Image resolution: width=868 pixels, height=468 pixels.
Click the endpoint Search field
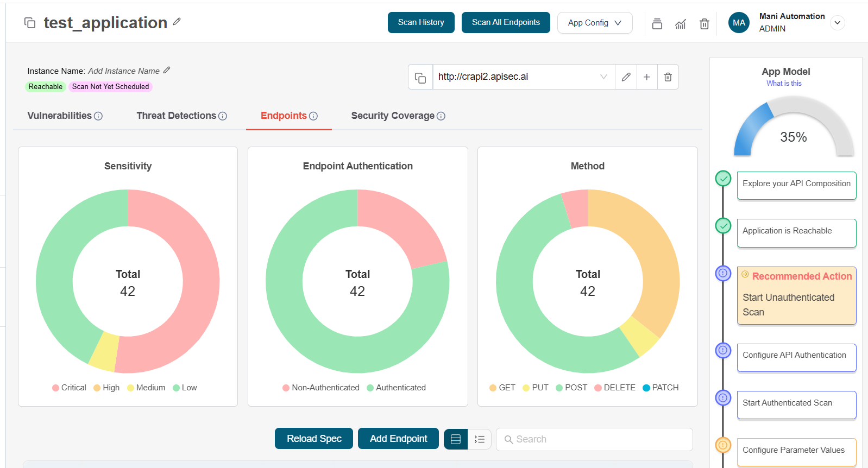(x=594, y=439)
